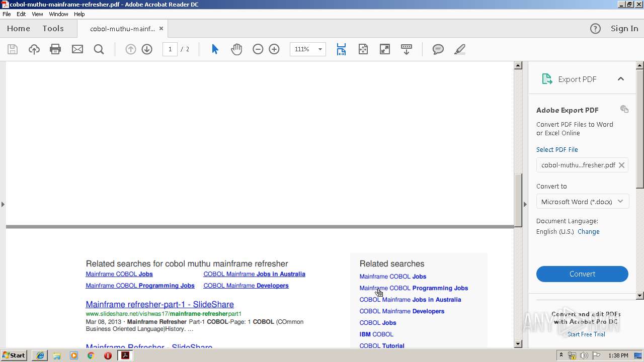This screenshot has height=362, width=644.
Task: Click the upload to cloud icon
Action: (x=34, y=49)
